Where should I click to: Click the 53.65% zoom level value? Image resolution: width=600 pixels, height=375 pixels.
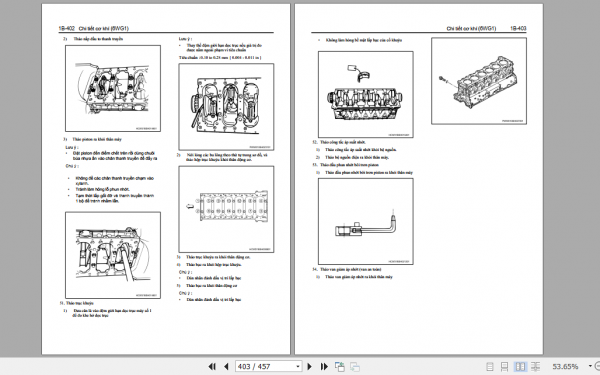click(565, 367)
